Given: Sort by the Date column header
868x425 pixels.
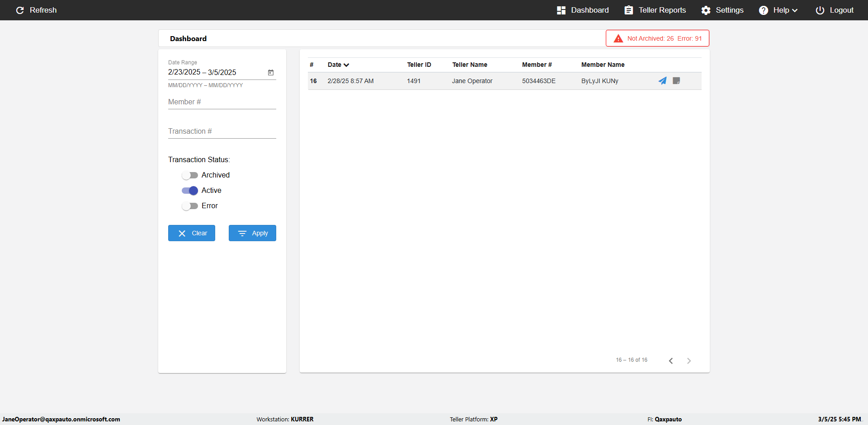Looking at the screenshot, I should click(x=338, y=65).
